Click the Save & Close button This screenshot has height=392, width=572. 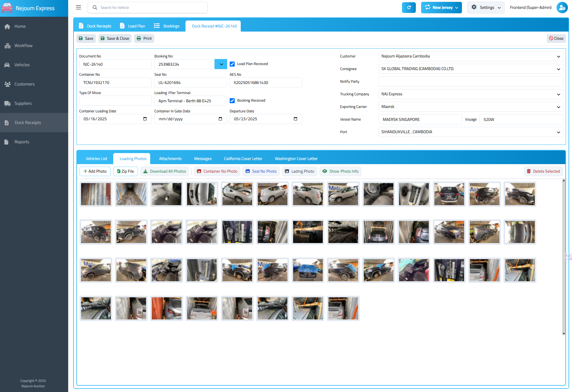[115, 39]
